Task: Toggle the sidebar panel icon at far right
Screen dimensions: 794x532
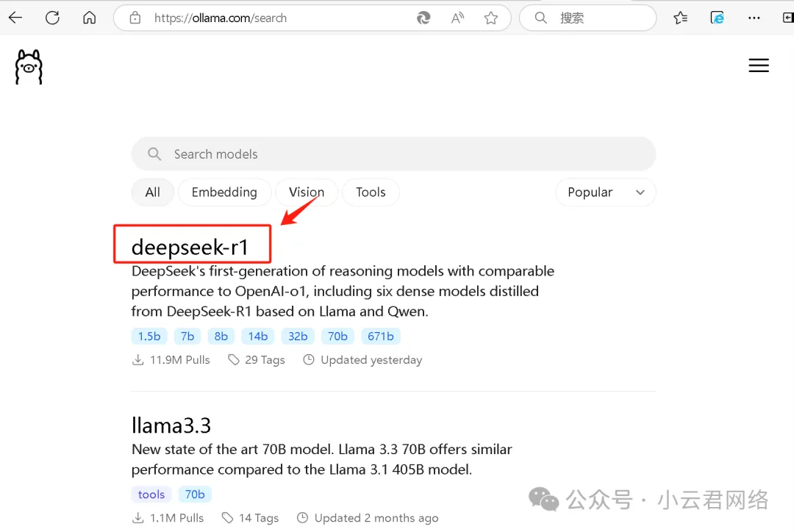Action: [x=788, y=18]
